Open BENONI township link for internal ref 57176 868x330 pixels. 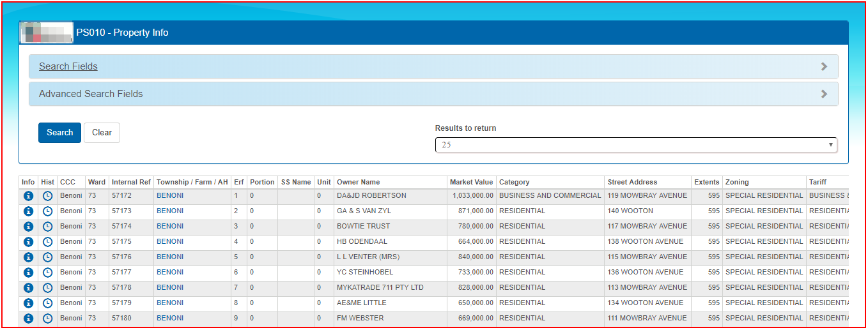pos(170,257)
